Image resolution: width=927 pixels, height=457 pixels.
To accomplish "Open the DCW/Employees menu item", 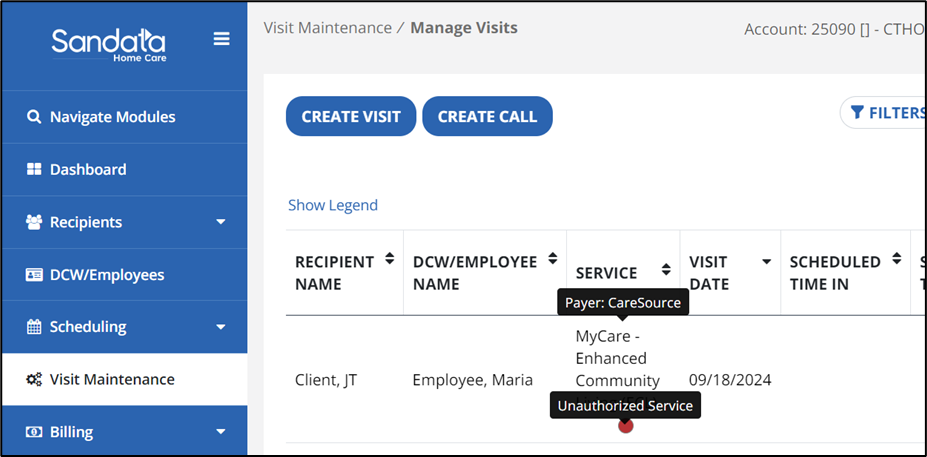I will (106, 275).
